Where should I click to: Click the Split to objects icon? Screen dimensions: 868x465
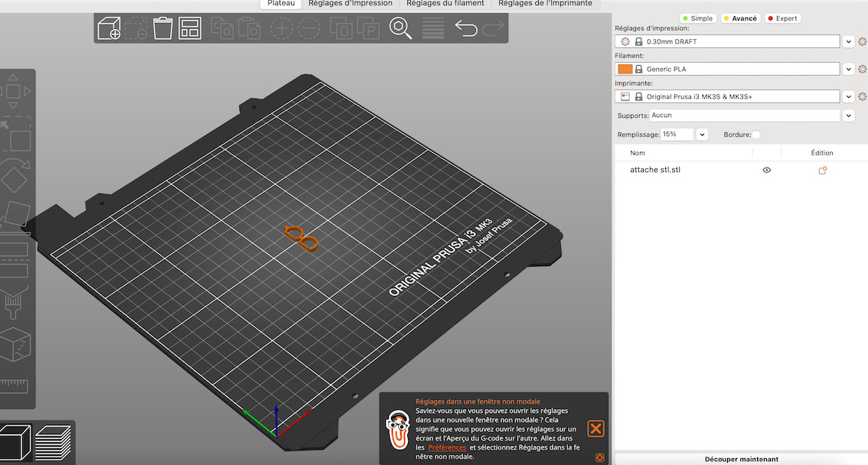point(341,28)
